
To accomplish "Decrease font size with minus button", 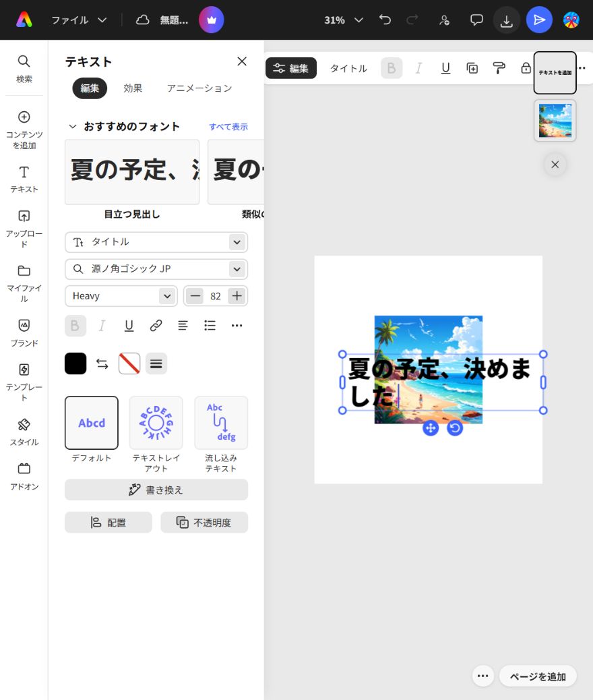I will tap(195, 296).
